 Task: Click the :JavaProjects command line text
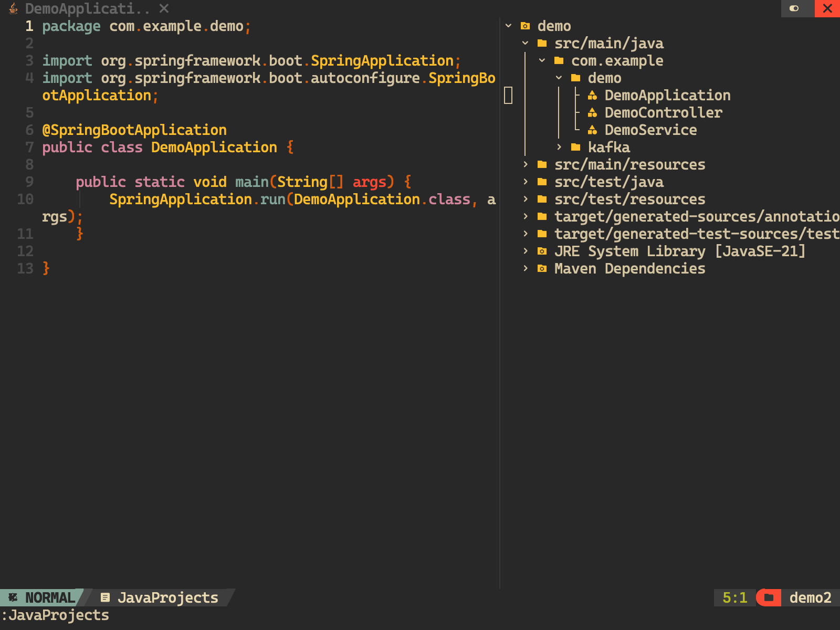pyautogui.click(x=55, y=615)
